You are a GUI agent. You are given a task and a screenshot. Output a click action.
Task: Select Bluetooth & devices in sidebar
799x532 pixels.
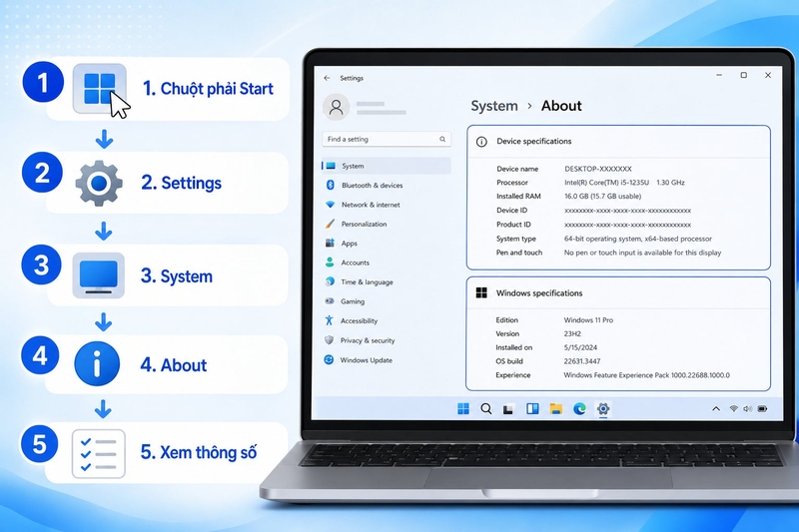372,186
